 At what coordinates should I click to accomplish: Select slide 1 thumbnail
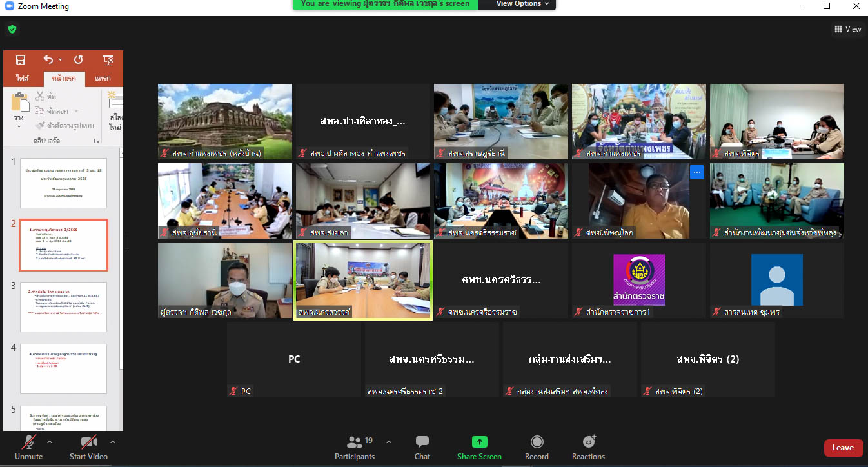tap(63, 183)
